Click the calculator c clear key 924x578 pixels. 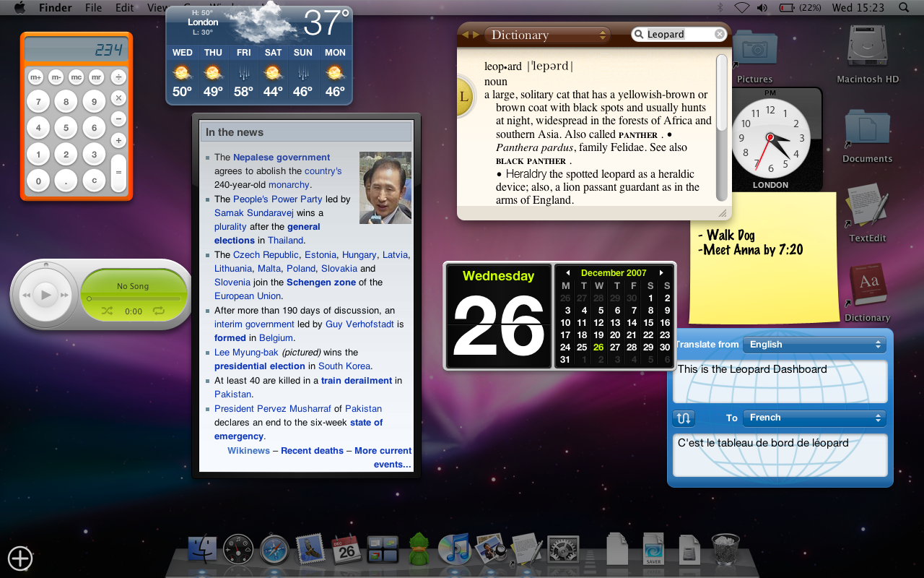(94, 181)
